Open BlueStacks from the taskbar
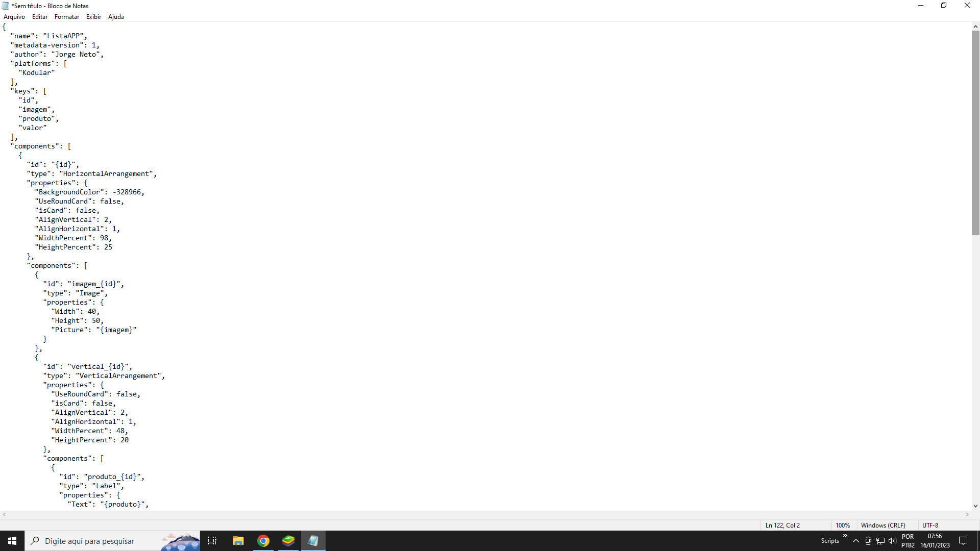The image size is (980, 551). pyautogui.click(x=288, y=541)
